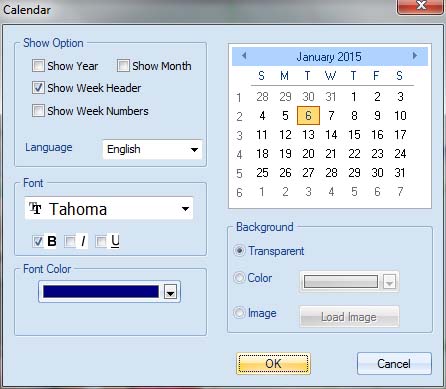Select the Transparent background option
The height and width of the screenshot is (389, 446).
pyautogui.click(x=239, y=251)
